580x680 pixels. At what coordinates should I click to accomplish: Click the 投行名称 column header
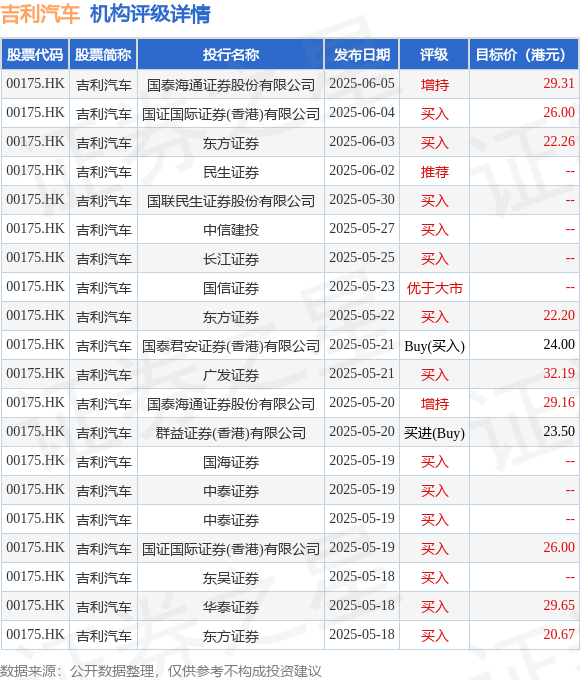(231, 55)
